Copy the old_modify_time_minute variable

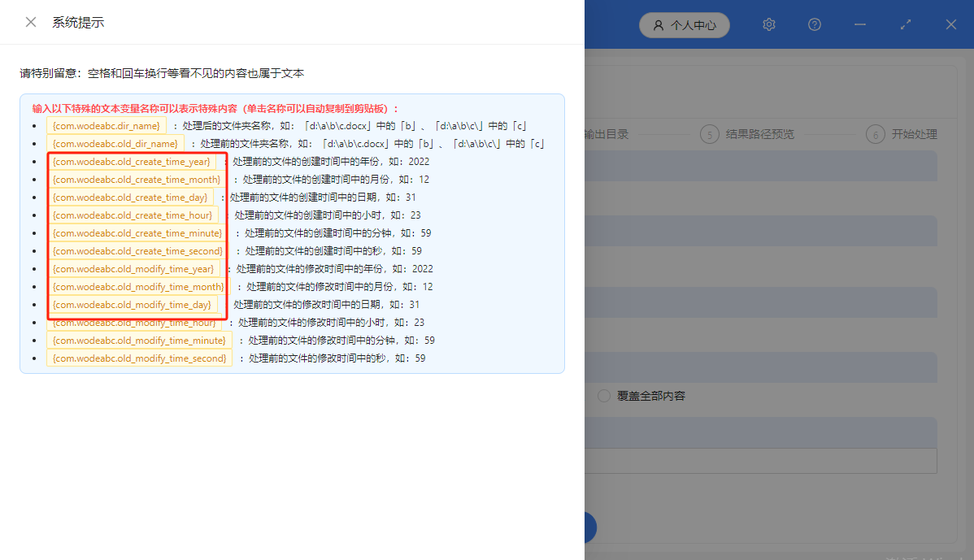coord(138,340)
